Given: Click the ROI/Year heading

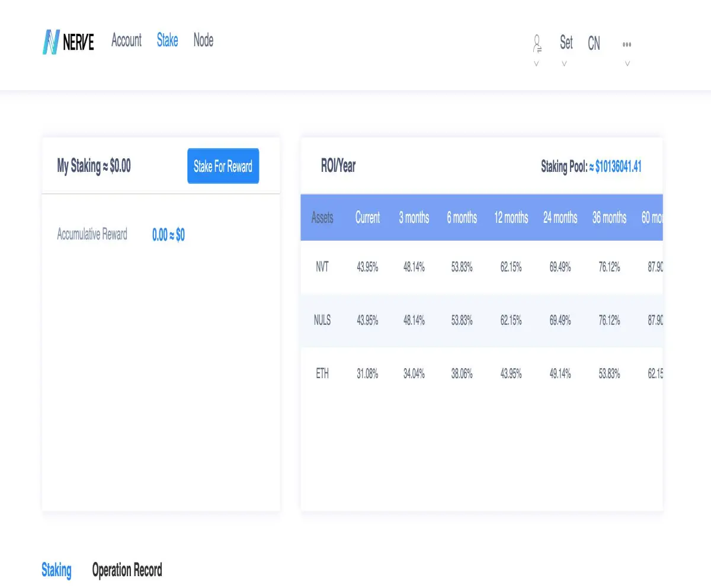Looking at the screenshot, I should tap(338, 166).
